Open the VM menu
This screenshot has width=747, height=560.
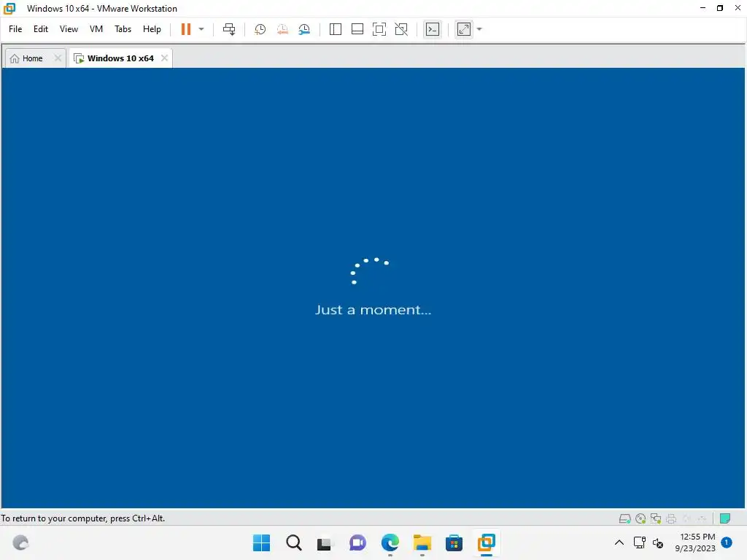coord(96,29)
